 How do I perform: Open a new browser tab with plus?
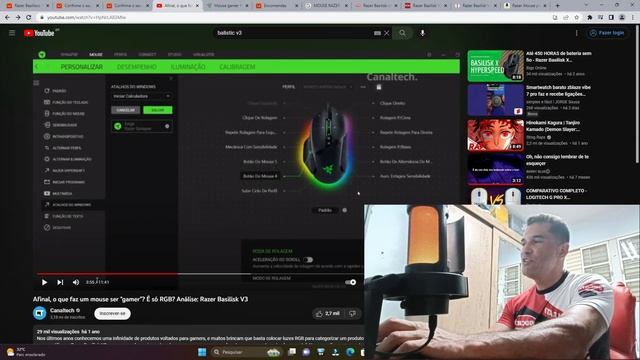click(557, 6)
